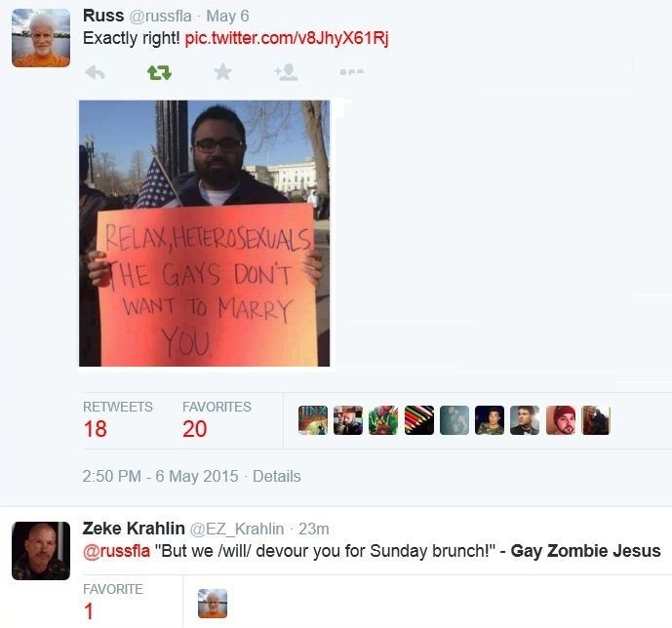Click the Russ display name

(x=103, y=16)
